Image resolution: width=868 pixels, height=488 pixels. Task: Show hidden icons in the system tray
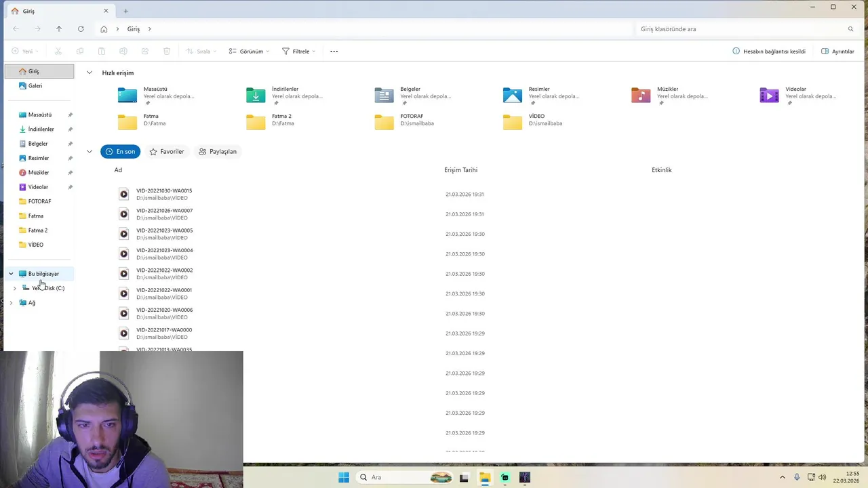782,477
